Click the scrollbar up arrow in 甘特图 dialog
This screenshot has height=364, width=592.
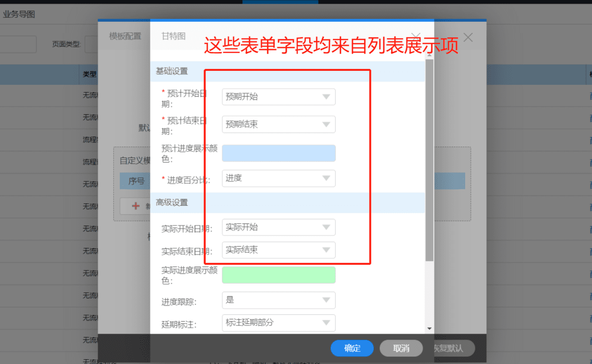429,55
